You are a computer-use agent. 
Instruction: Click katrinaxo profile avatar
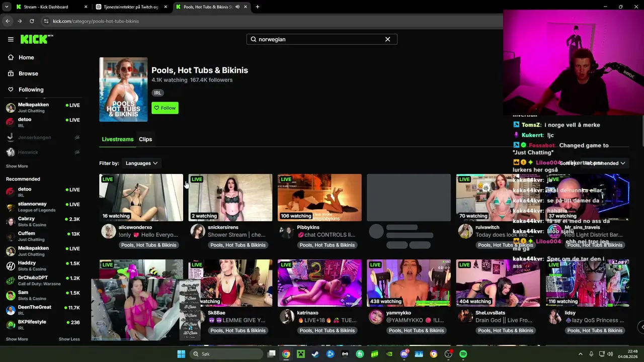coord(287,317)
